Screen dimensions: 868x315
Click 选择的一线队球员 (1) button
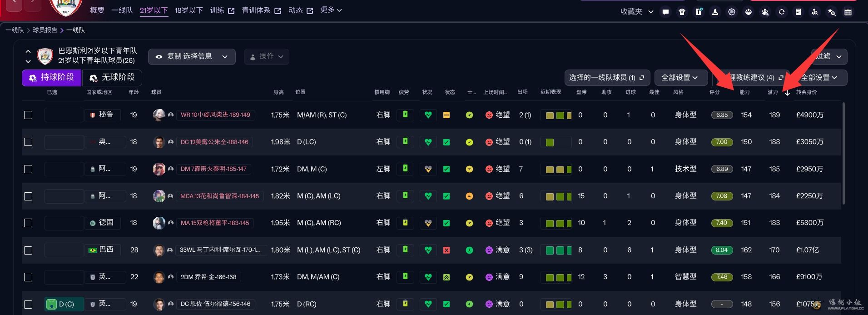click(607, 78)
